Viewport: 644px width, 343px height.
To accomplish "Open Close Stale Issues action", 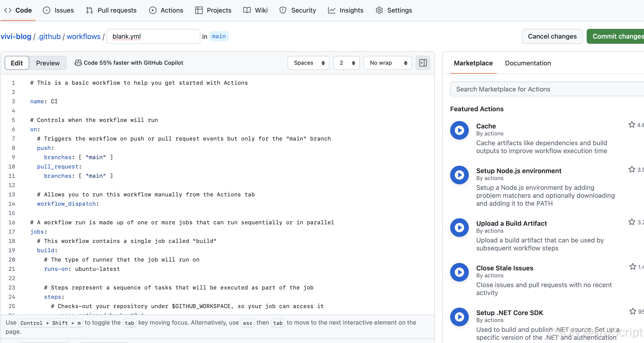I will 504,268.
